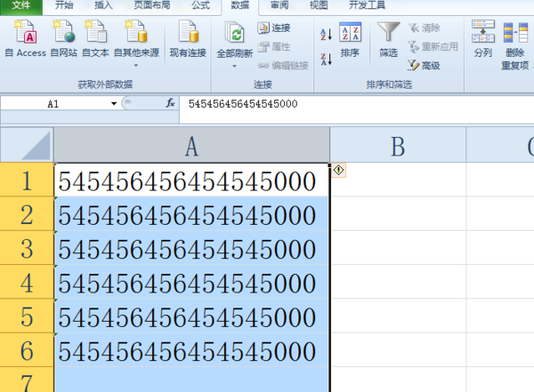Viewport: 534px width, 392px height.
Task: Open the 自其他来源 data sources menu
Action: 136,43
